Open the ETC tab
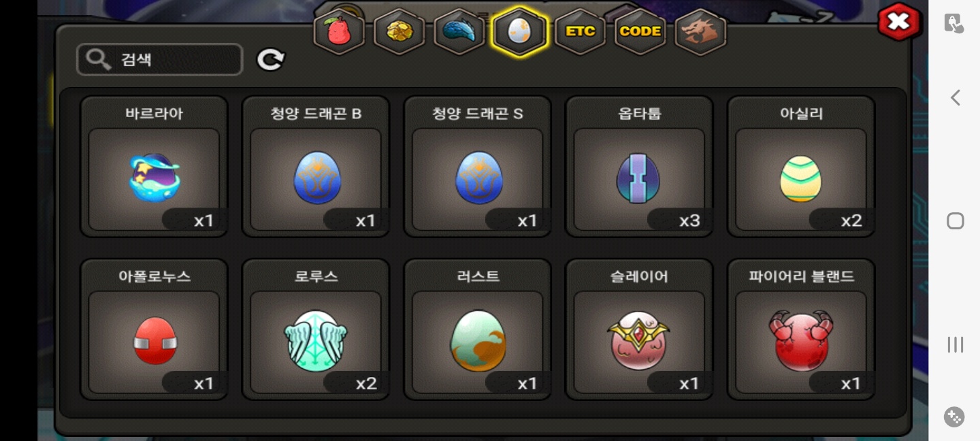This screenshot has width=980, height=441. point(580,31)
